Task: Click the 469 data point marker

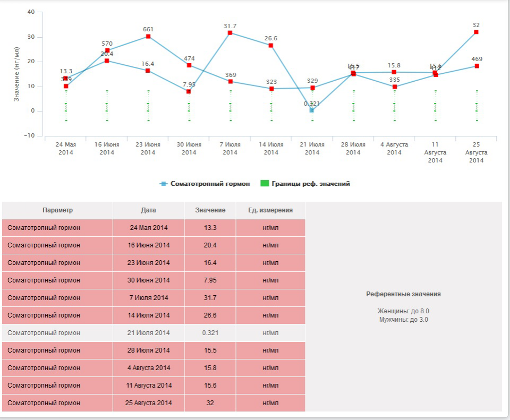Action: point(476,66)
